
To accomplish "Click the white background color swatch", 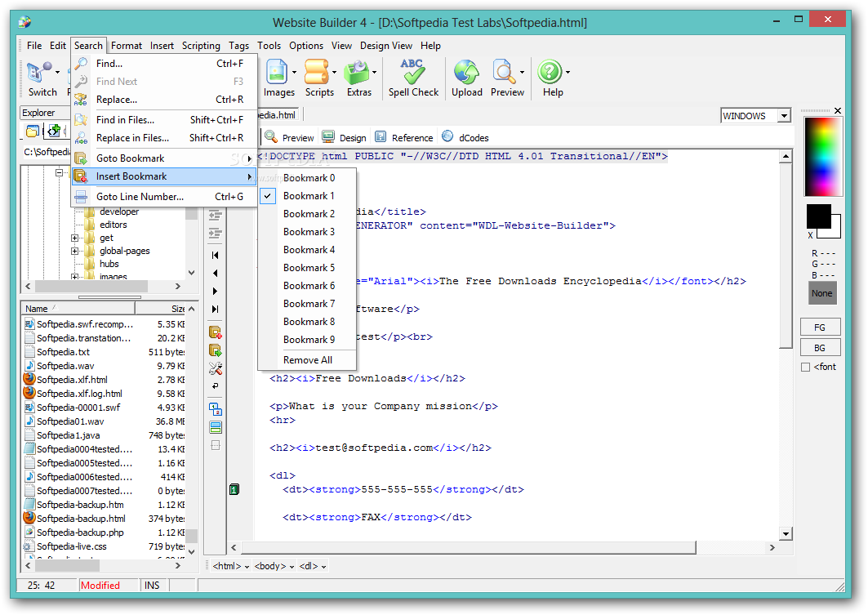I will click(836, 231).
